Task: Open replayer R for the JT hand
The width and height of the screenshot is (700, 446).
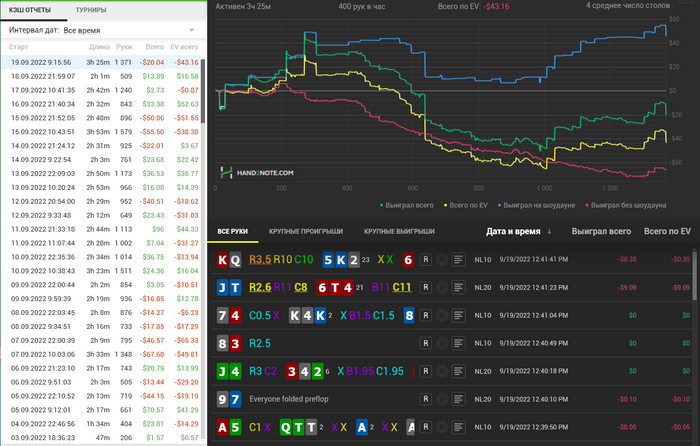Action: (425, 288)
